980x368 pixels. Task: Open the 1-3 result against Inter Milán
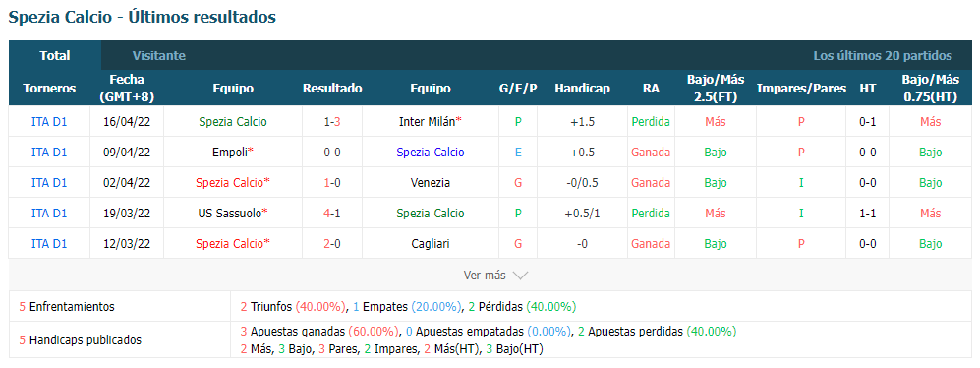coord(332,122)
